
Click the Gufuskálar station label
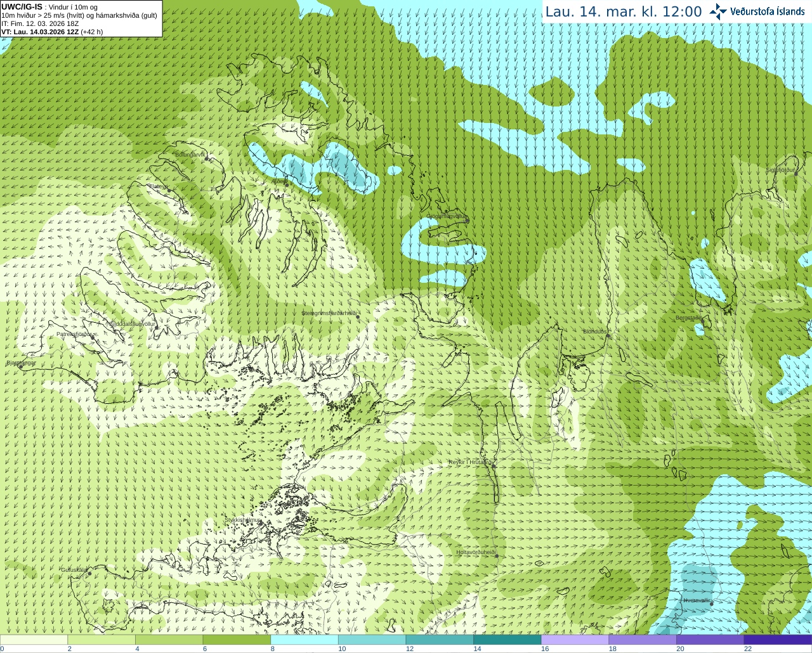coord(74,570)
